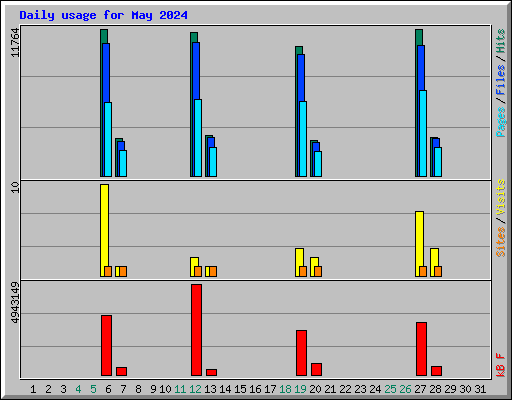Screen dimensions: 512x400
Task: Click the day 28 hits bar
Action: coord(431,157)
